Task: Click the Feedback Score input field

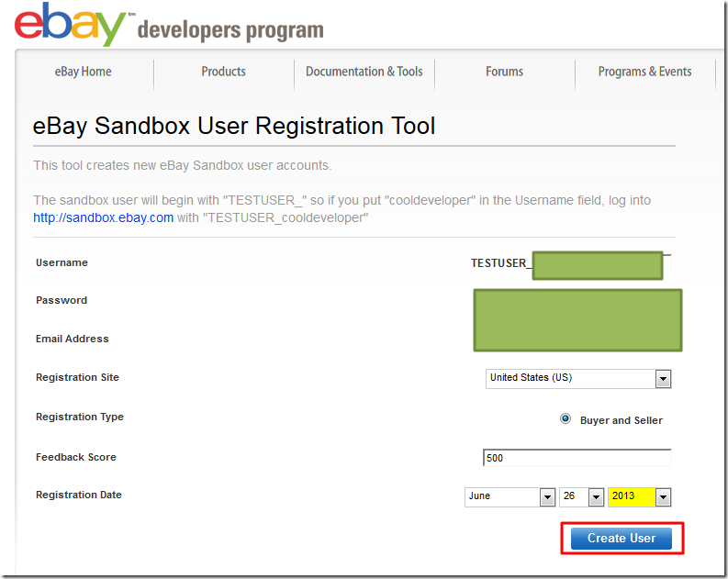Action: coord(577,458)
